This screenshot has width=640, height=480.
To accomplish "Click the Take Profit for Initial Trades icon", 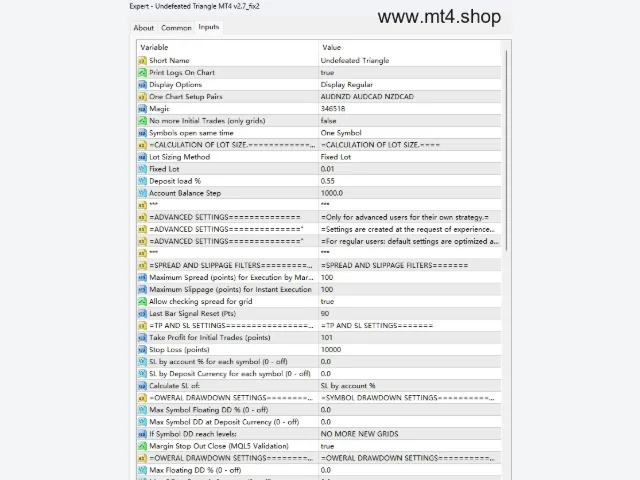I will coord(142,338).
